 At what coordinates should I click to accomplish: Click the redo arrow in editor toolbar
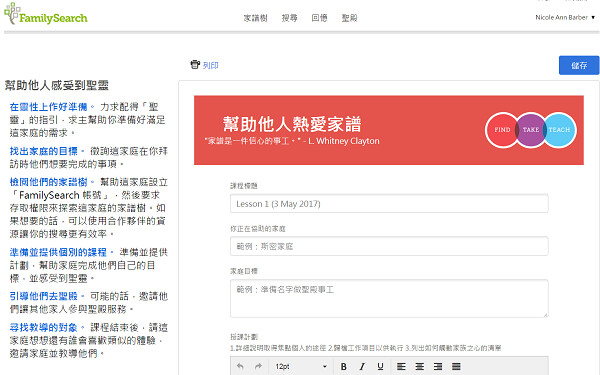258,366
